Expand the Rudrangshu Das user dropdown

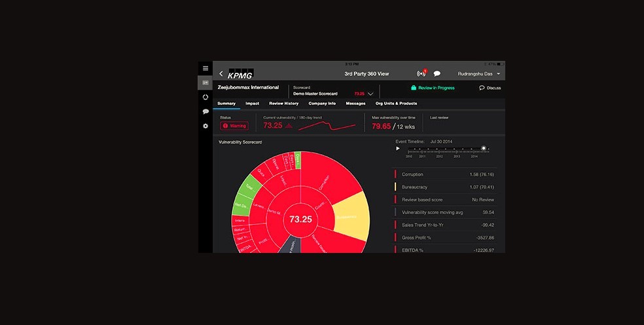498,74
